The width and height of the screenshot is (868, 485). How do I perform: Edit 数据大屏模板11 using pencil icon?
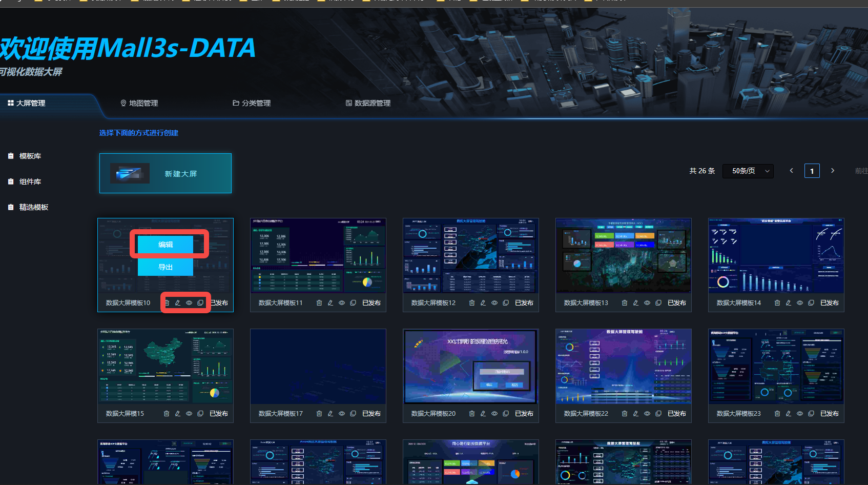[330, 303]
